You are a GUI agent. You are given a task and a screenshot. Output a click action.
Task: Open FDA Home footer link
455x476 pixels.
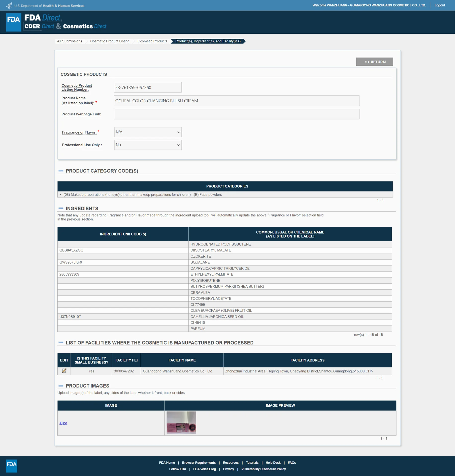167,463
